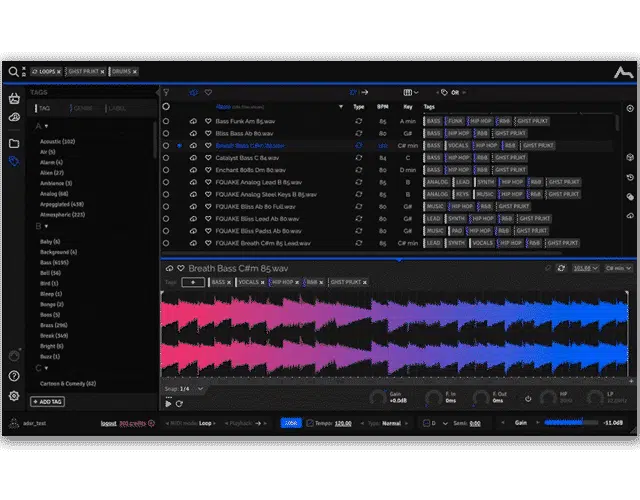Open the BPM dropdown in preview header
Viewport: 640px width, 500px height.
point(585,268)
